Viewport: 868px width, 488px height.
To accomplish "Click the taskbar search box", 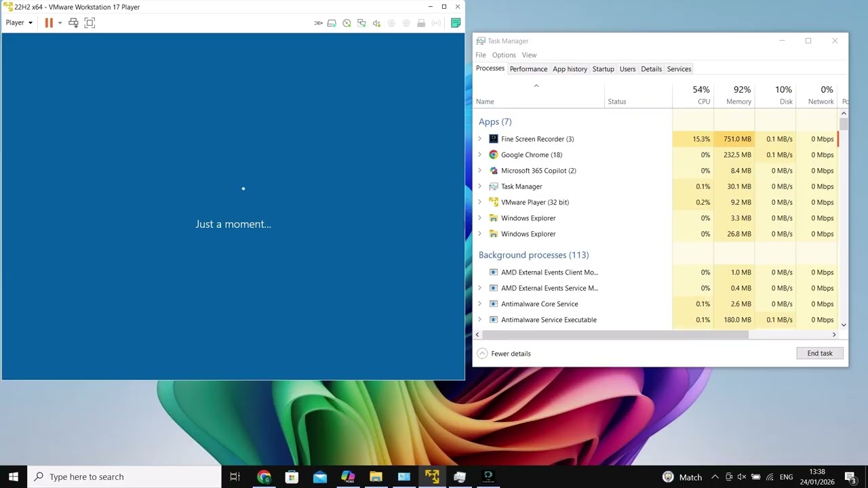I will (x=124, y=476).
